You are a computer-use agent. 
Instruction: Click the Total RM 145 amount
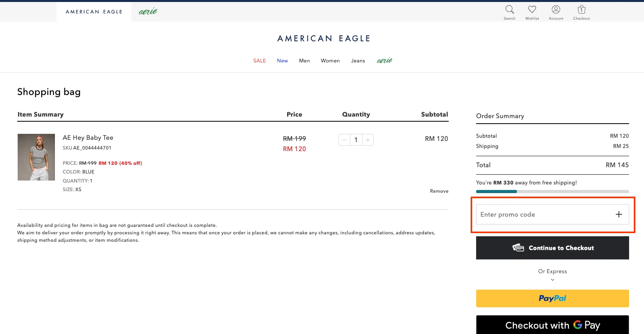pos(617,165)
